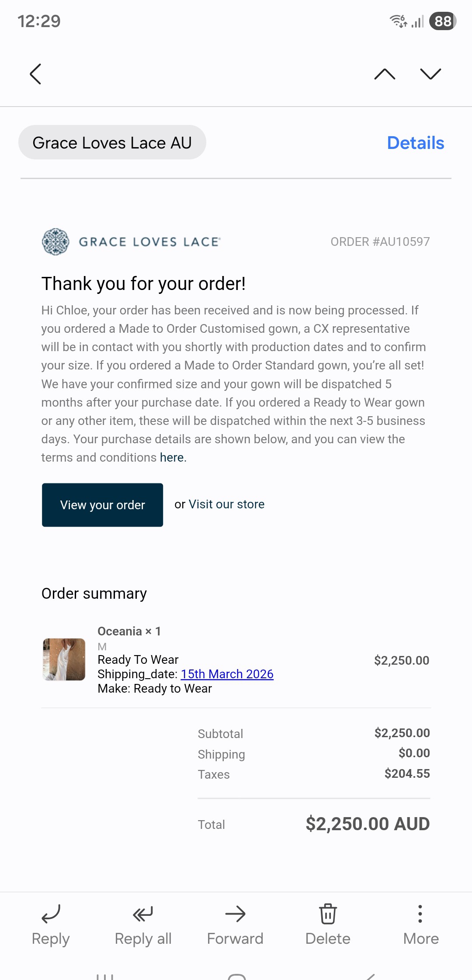Tap the Reply arrow icon
Viewport: 472px width, 980px height.
tap(51, 914)
